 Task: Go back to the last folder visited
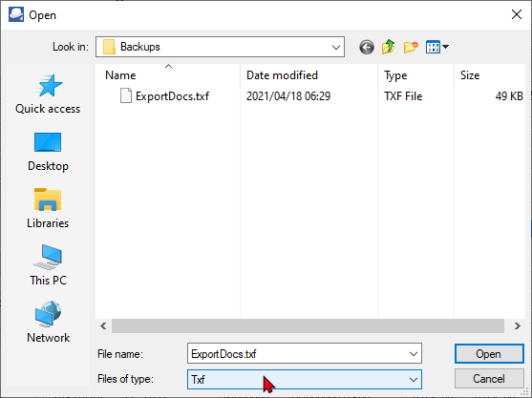[367, 47]
